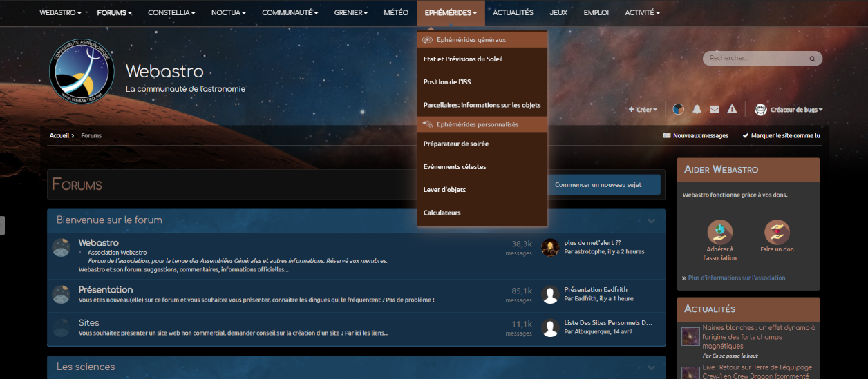Click Albuquerque's avatar in Sites row
This screenshot has height=379, width=868.
[550, 328]
